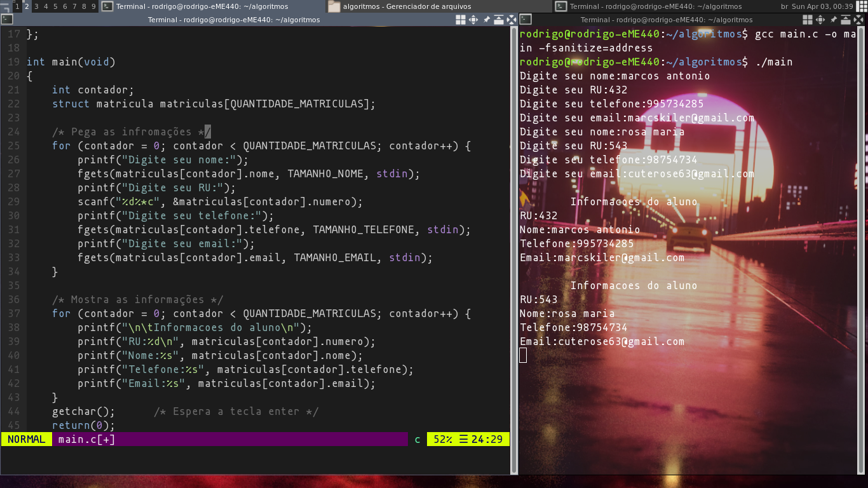
Task: Click the corner layout icon left of the workspace numbers
Action: coord(5,6)
